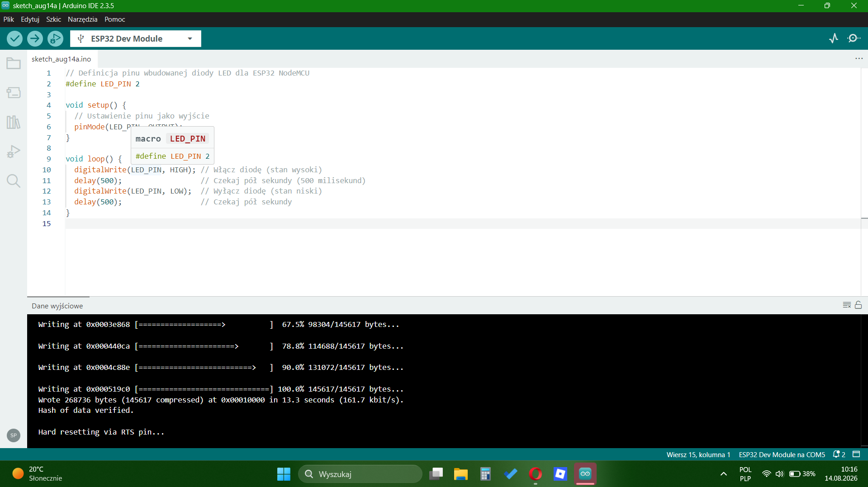Open File Explorer from the taskbar
This screenshot has height=487, width=868.
[460, 474]
